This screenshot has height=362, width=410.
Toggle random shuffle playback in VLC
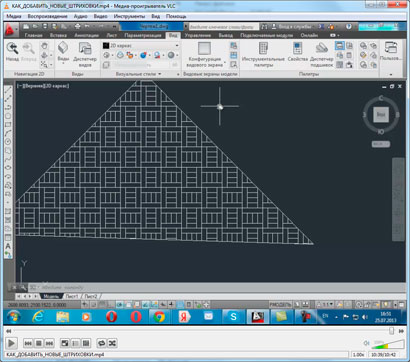click(112, 343)
